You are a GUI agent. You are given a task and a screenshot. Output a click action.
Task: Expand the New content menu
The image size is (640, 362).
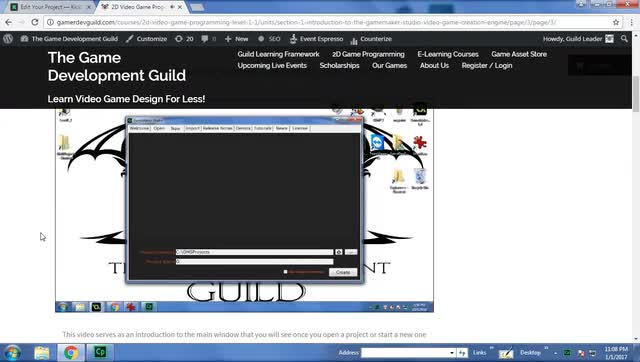coord(236,39)
